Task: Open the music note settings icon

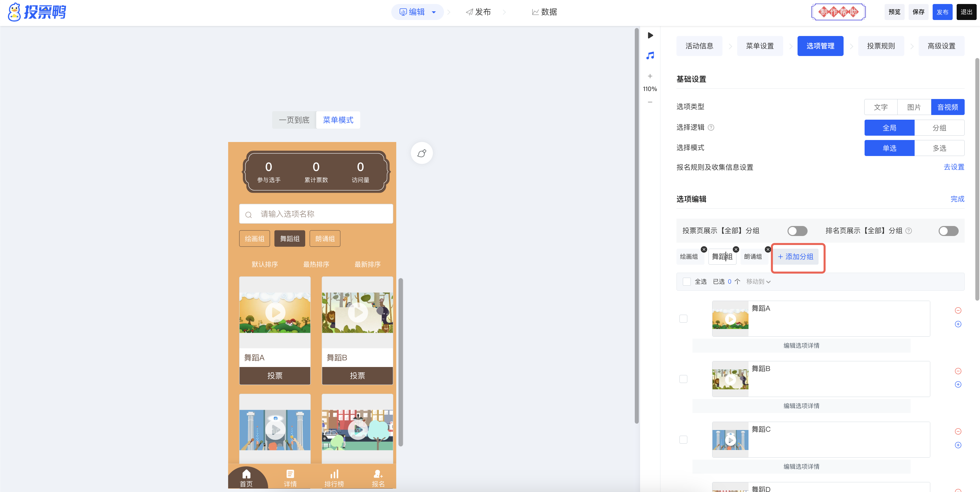Action: [650, 56]
